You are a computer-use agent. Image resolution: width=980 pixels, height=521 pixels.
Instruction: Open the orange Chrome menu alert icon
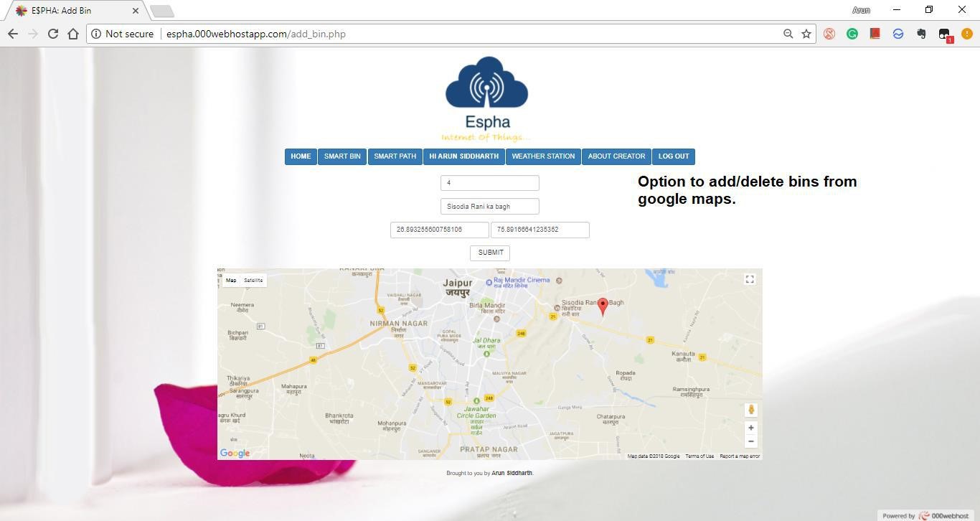[967, 34]
